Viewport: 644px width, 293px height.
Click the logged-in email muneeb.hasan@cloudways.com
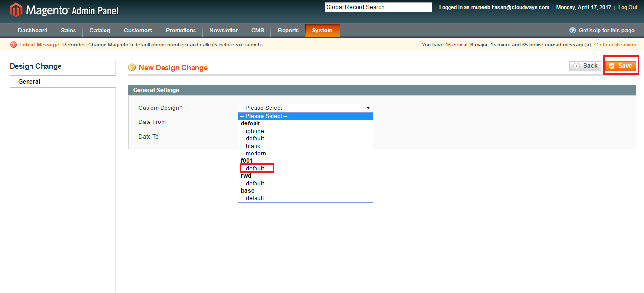click(x=510, y=7)
